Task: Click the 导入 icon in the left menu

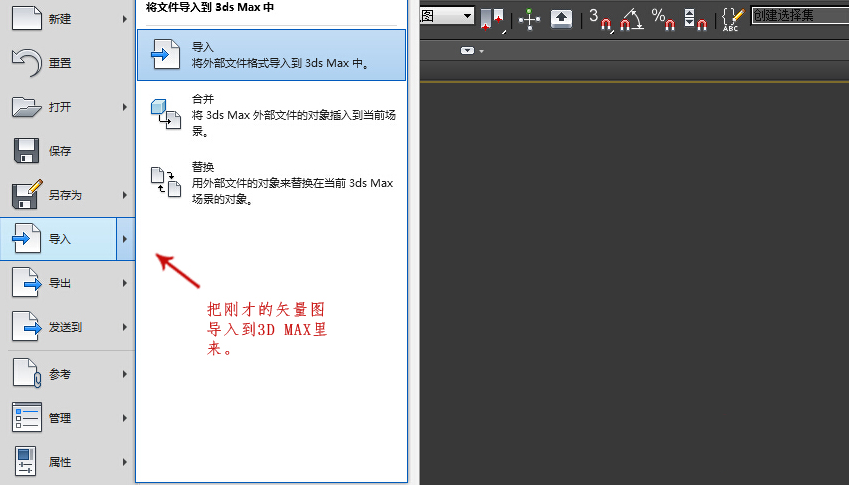Action: [x=27, y=238]
